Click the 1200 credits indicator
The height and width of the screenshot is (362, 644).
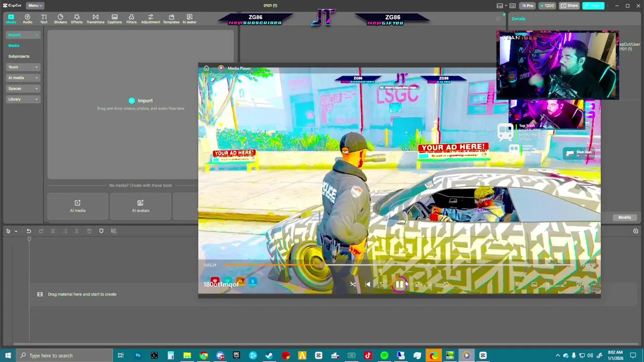(547, 6)
